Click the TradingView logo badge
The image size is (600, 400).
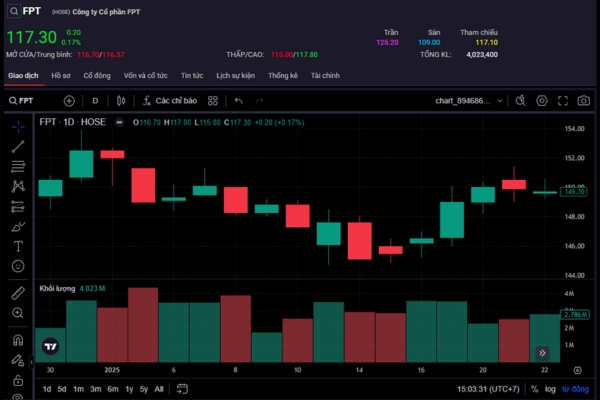coord(51,346)
